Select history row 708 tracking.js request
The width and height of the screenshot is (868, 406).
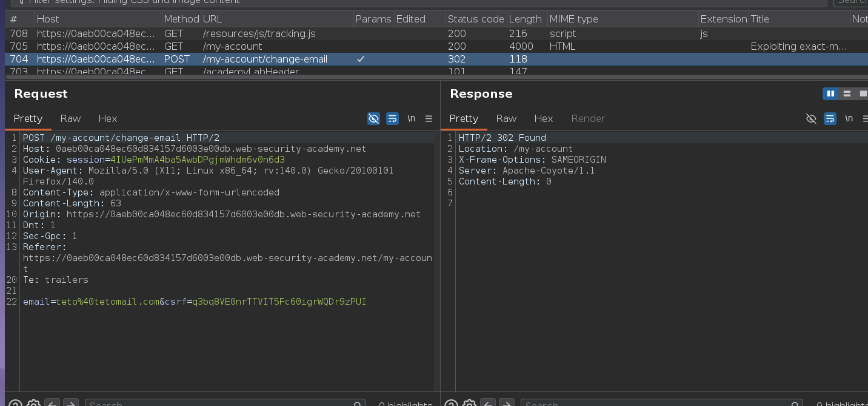click(436, 33)
